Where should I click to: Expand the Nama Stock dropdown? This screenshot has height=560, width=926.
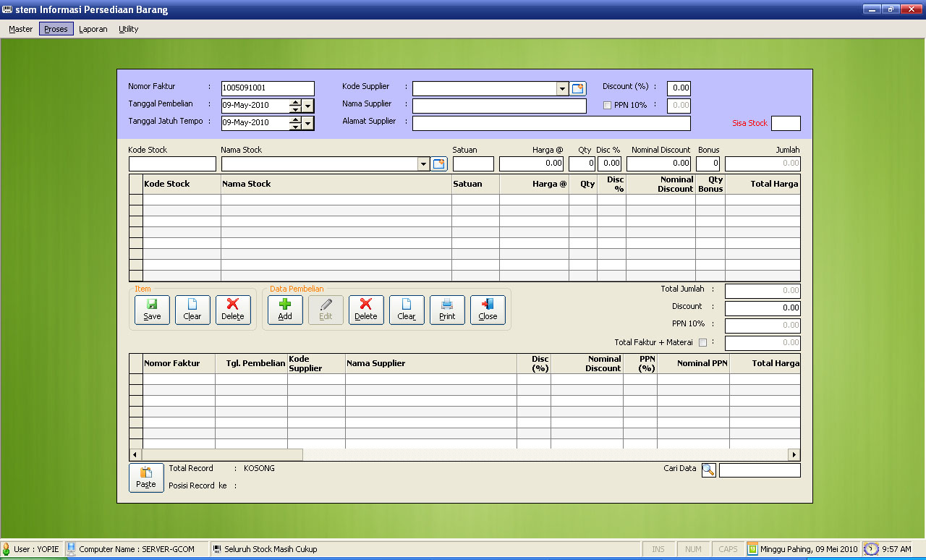click(424, 164)
